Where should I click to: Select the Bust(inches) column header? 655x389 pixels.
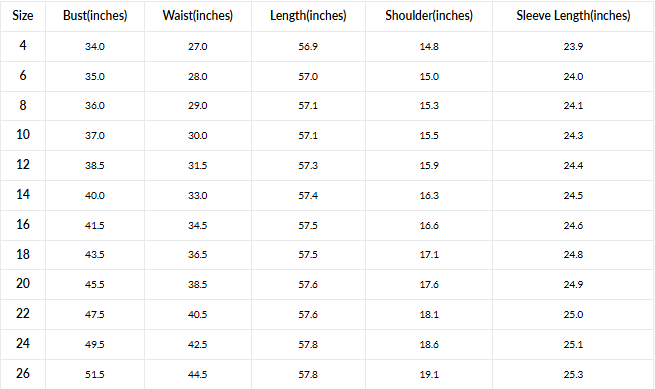coord(95,15)
